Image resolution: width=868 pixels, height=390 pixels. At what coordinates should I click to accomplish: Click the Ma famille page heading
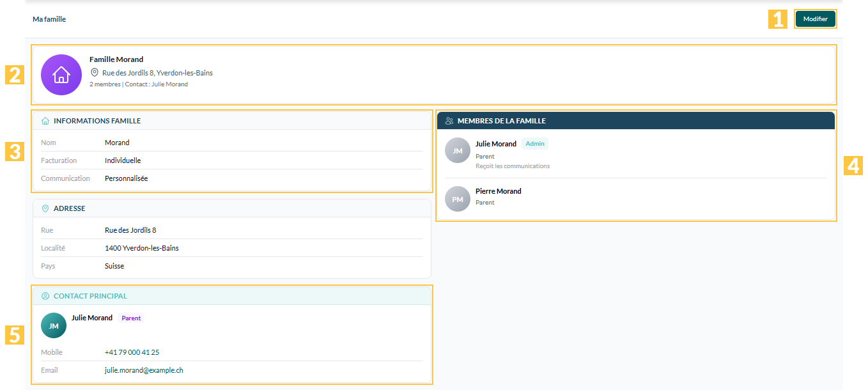pyautogui.click(x=49, y=19)
